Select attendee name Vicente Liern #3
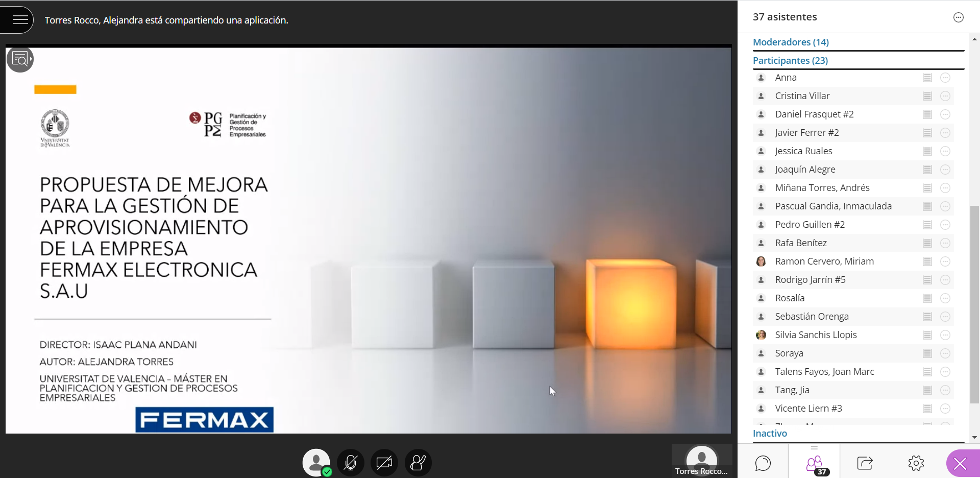The image size is (980, 478). [808, 409]
